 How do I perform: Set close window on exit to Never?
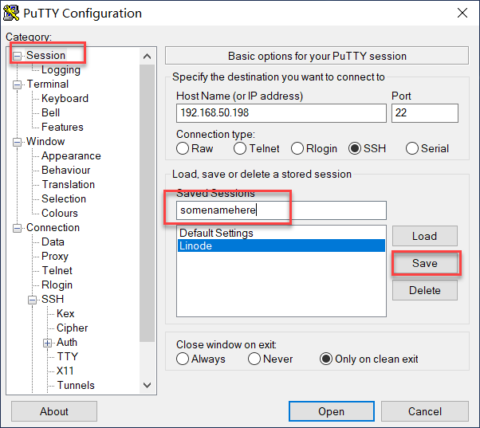pyautogui.click(x=270, y=359)
